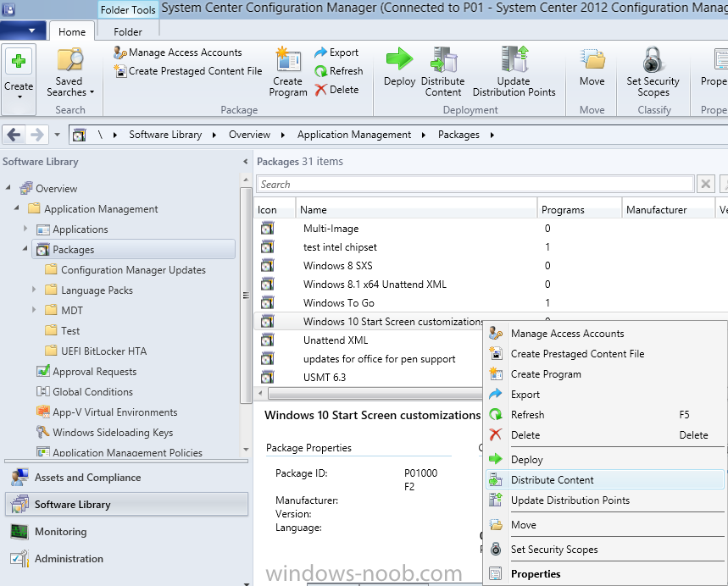Click the navigation tree vertical scrollbar
Screen dimensions: 728x586
click(x=246, y=296)
